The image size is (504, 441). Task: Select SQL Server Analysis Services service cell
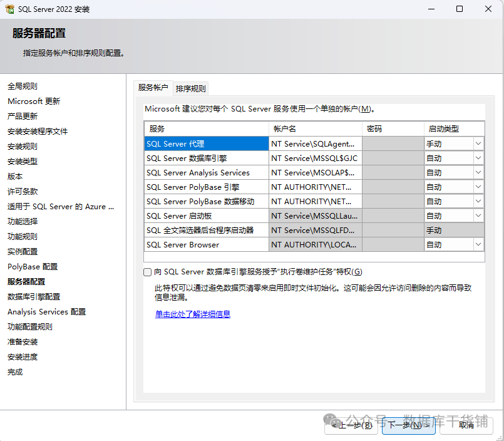pyautogui.click(x=207, y=173)
